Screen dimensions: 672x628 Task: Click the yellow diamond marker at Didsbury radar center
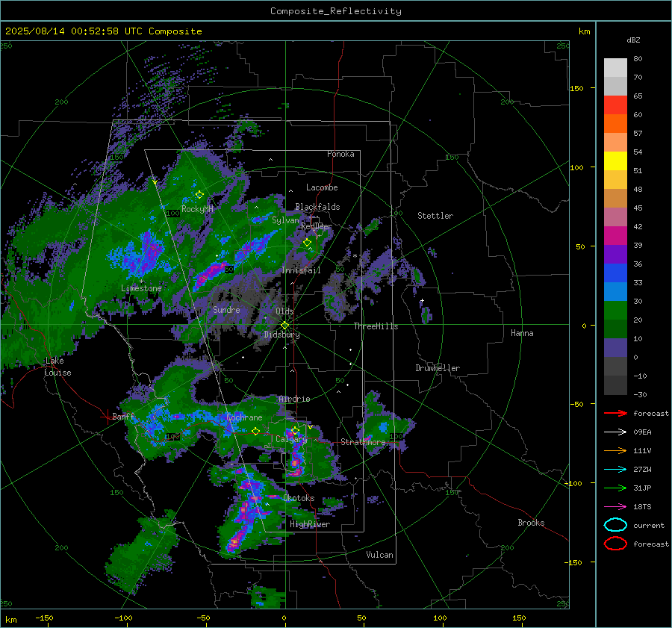[285, 326]
